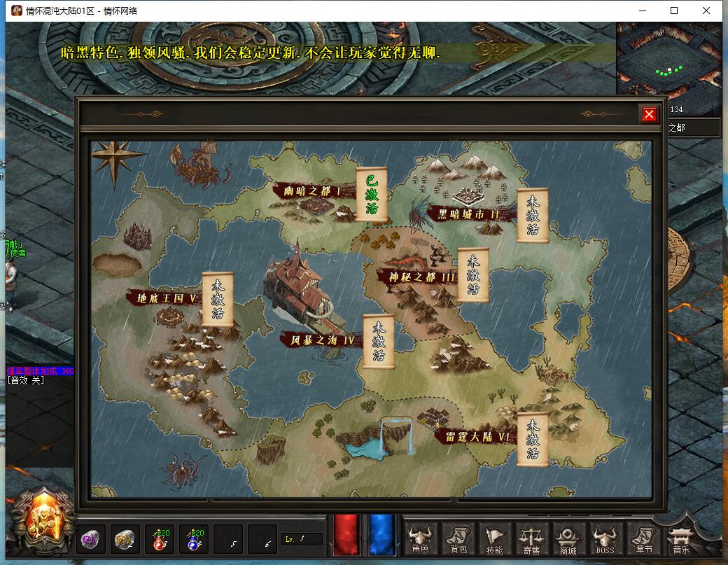Use the purple scroll in quick slot 1

pyautogui.click(x=90, y=539)
